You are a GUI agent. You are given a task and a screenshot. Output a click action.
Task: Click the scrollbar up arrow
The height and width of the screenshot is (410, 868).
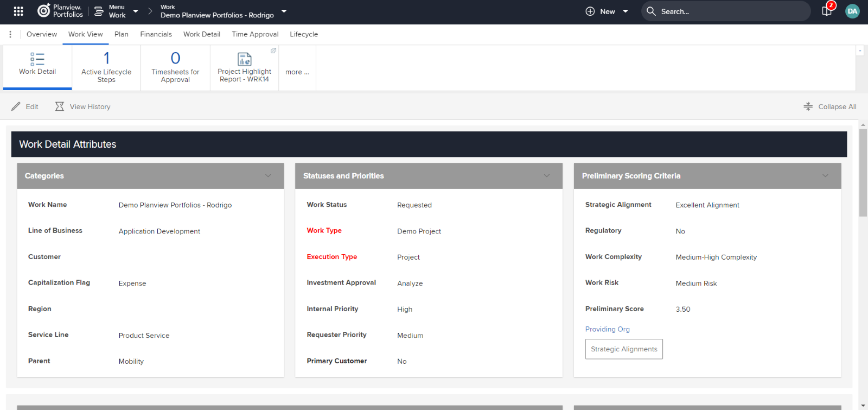click(x=863, y=125)
